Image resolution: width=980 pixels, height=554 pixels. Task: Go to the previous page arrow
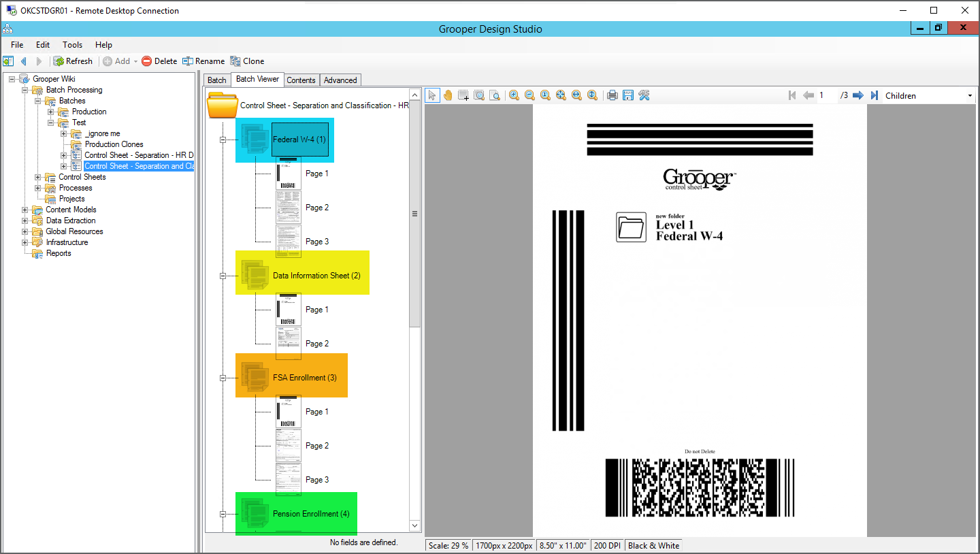pos(808,95)
